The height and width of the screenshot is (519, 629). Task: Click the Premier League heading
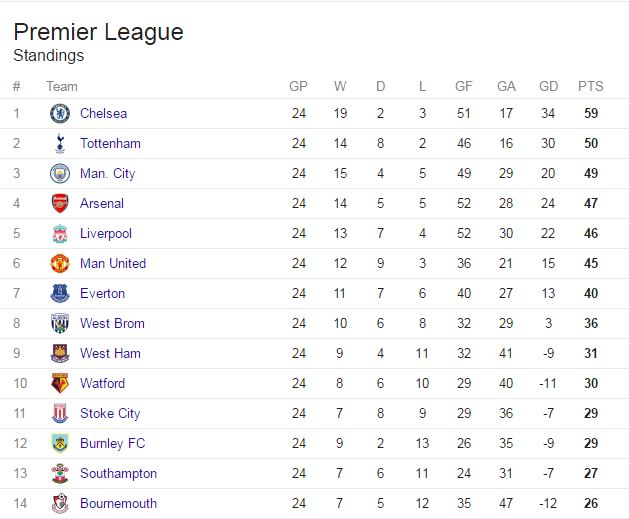[x=98, y=32]
